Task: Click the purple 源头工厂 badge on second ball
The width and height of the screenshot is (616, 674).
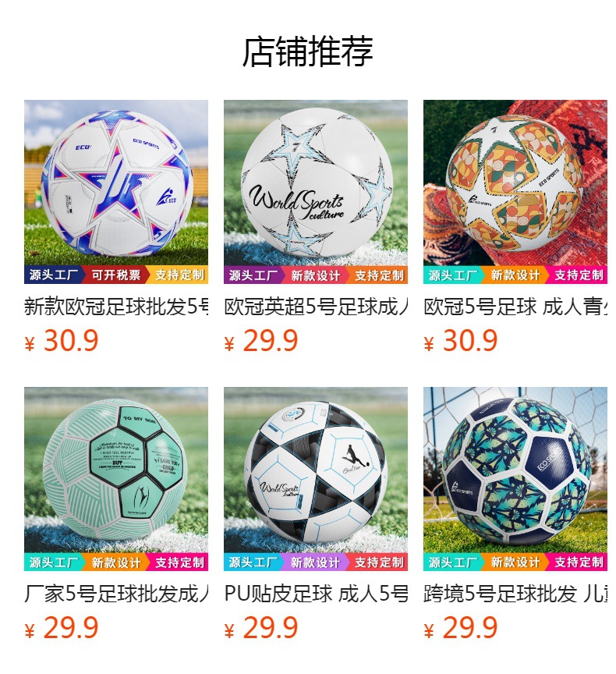Action: 253,275
